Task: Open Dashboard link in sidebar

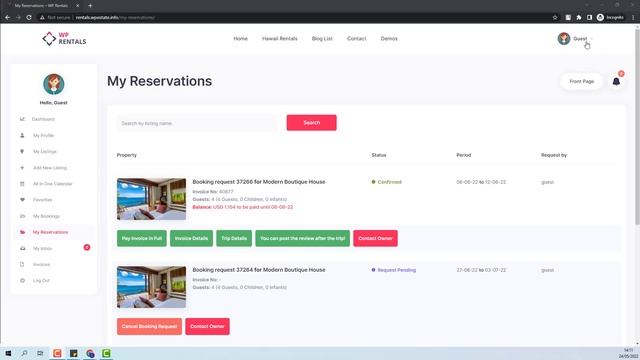Action: pos(43,119)
